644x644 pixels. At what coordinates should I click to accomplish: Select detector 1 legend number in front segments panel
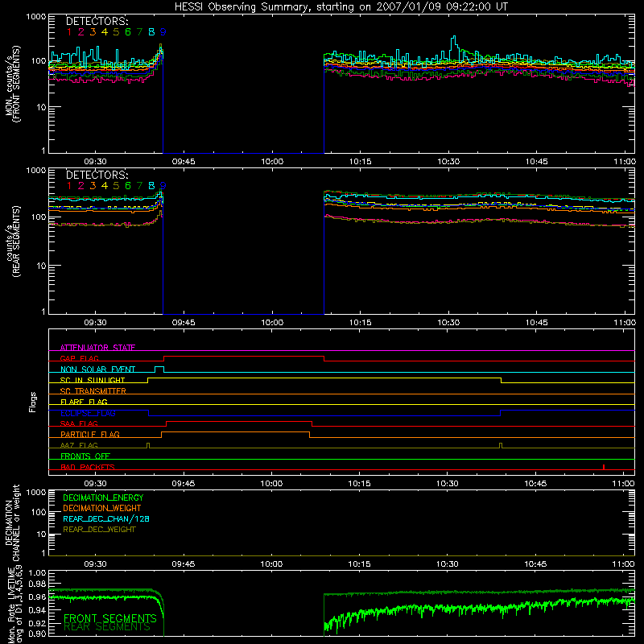pos(69,31)
